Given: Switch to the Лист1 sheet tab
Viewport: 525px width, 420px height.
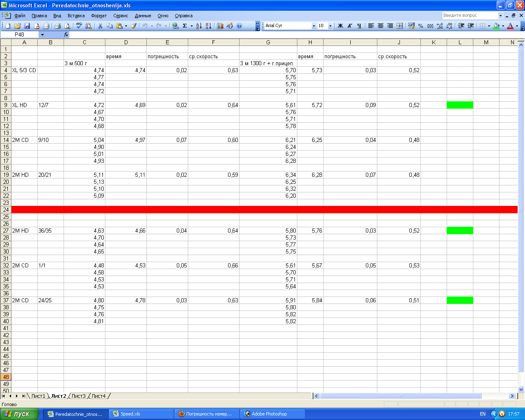Looking at the screenshot, I should pyautogui.click(x=38, y=396).
